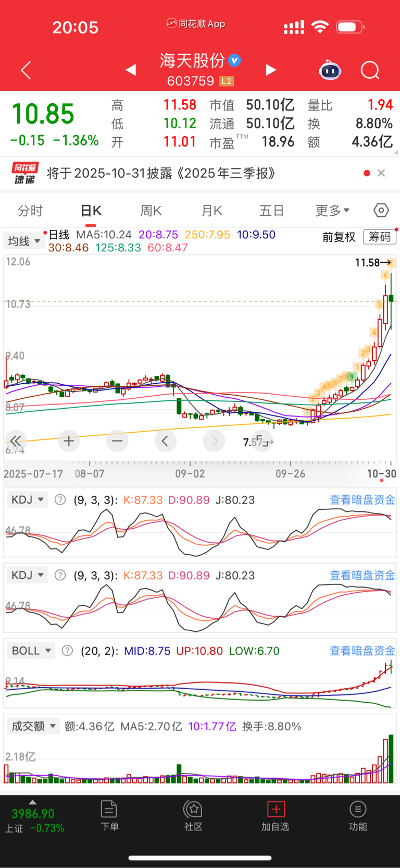Tap the 20:05 clock
The image size is (400, 868).
(x=76, y=27)
